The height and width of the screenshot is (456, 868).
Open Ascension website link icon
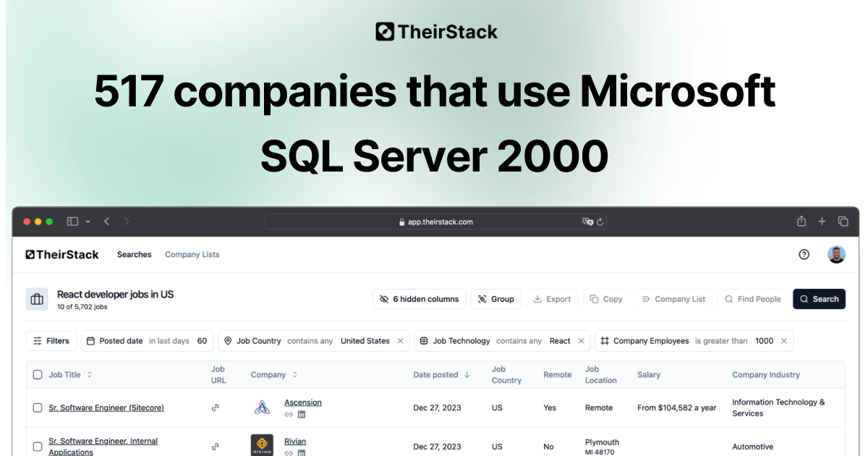tap(289, 415)
